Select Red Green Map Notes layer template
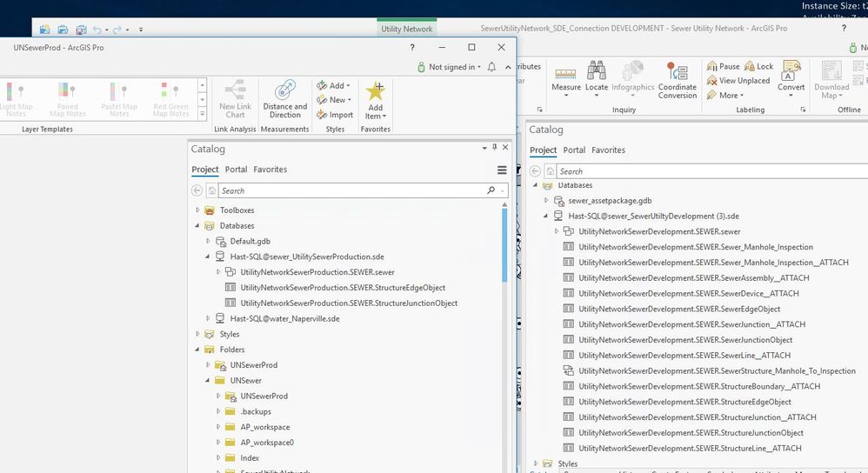This screenshot has height=473, width=868. [x=170, y=100]
